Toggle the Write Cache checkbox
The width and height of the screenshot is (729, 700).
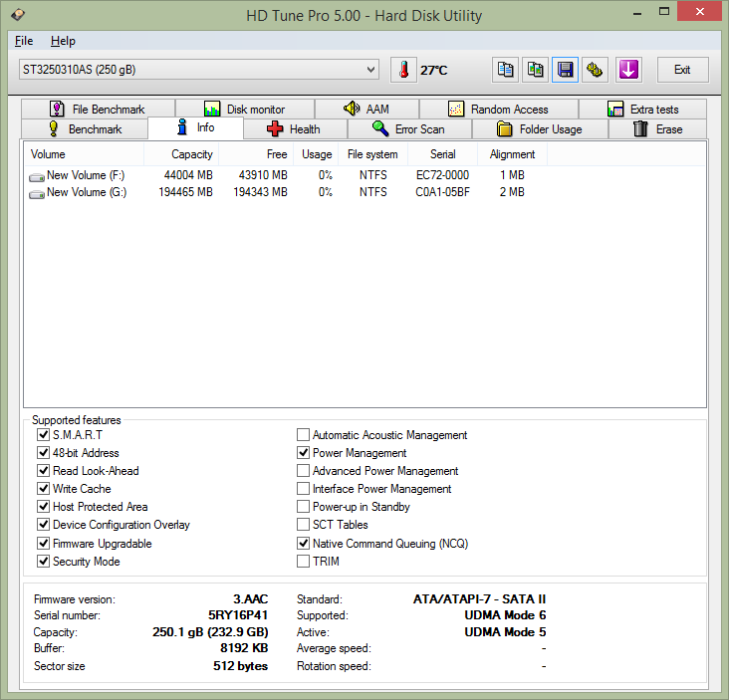click(43, 488)
